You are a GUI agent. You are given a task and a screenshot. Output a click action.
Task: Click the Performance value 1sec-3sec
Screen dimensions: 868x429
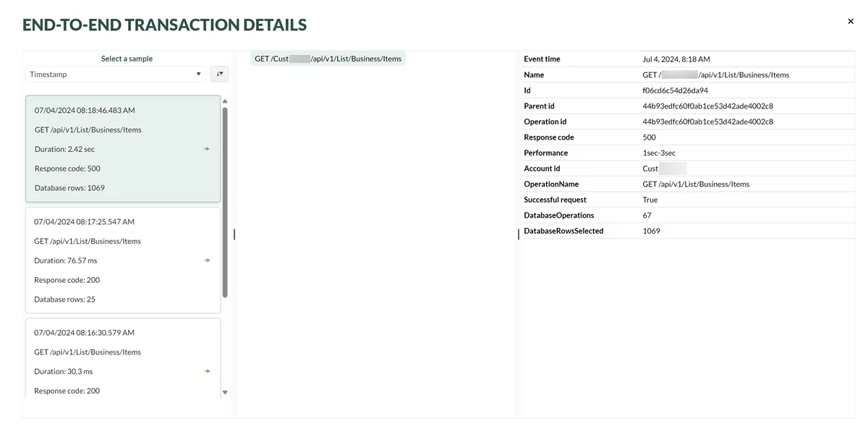click(659, 153)
